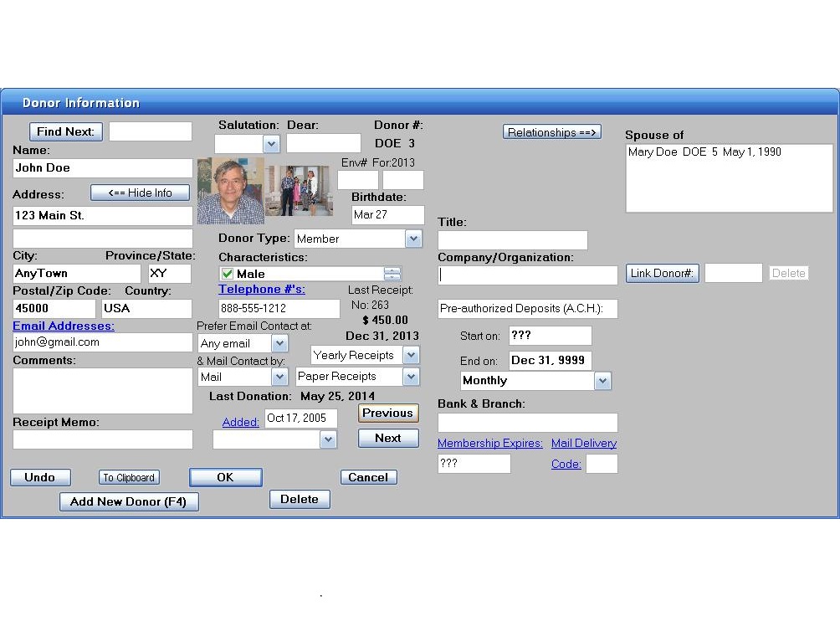Open the Mail Delivery link
This screenshot has height=632, width=840.
pos(584,444)
